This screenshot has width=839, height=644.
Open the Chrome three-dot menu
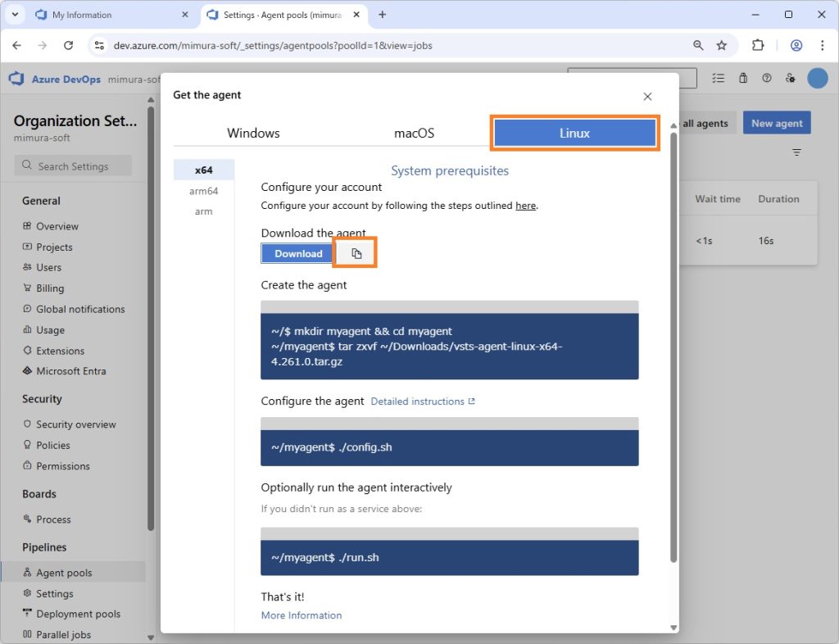(822, 45)
